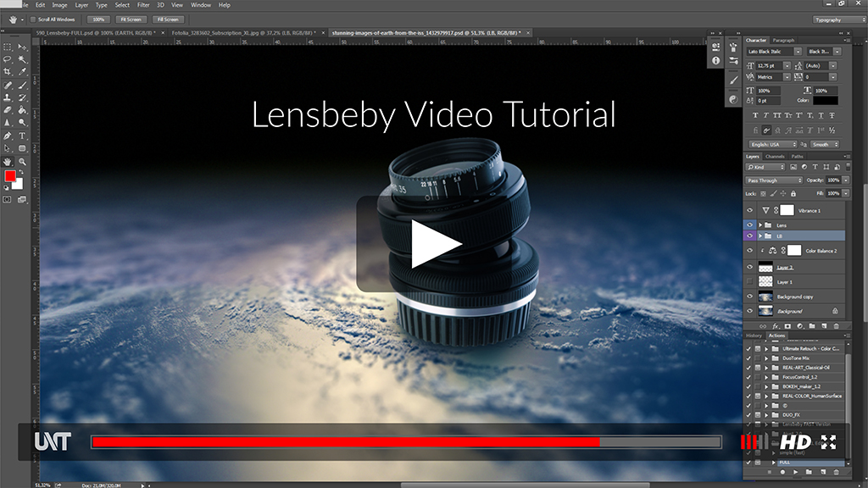868x488 pixels.
Task: Hide the Color Balance 2 layer
Action: [750, 251]
